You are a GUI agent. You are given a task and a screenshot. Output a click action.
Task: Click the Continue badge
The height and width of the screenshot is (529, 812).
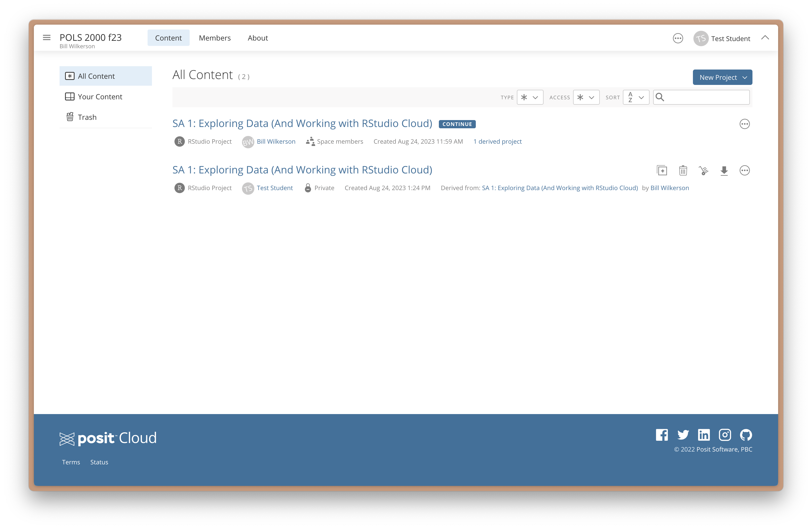click(x=457, y=124)
